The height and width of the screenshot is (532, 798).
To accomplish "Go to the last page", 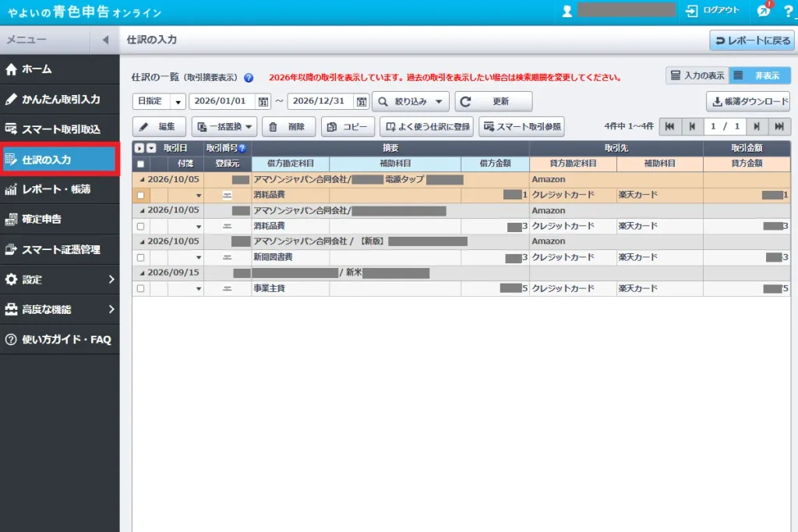I will (779, 127).
